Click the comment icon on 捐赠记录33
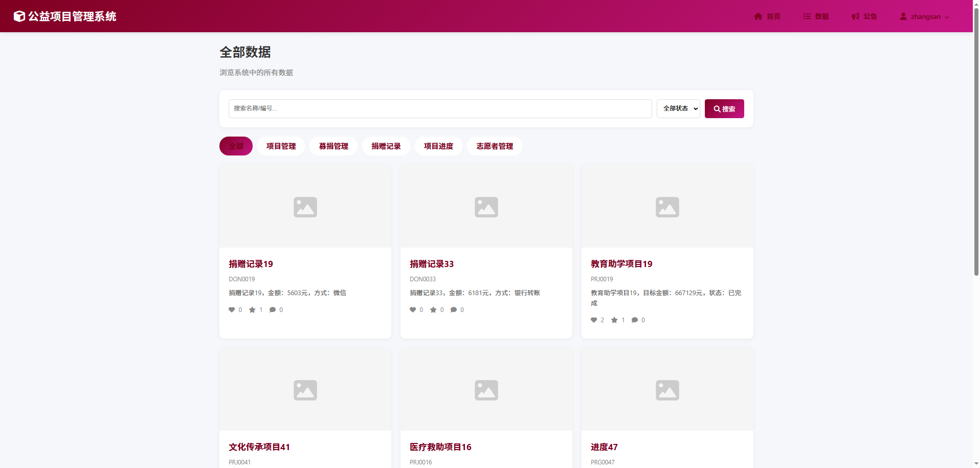 tap(454, 310)
